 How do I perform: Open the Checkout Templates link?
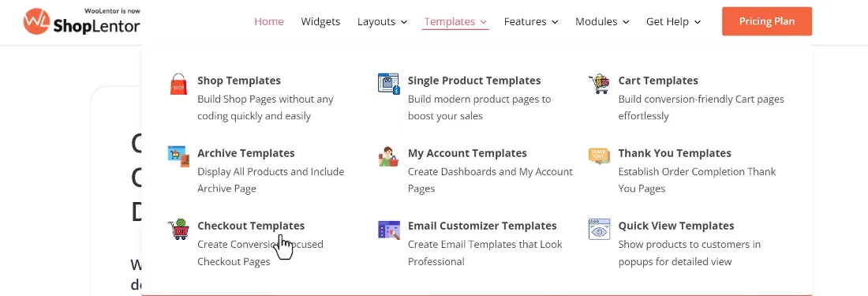coord(251,226)
